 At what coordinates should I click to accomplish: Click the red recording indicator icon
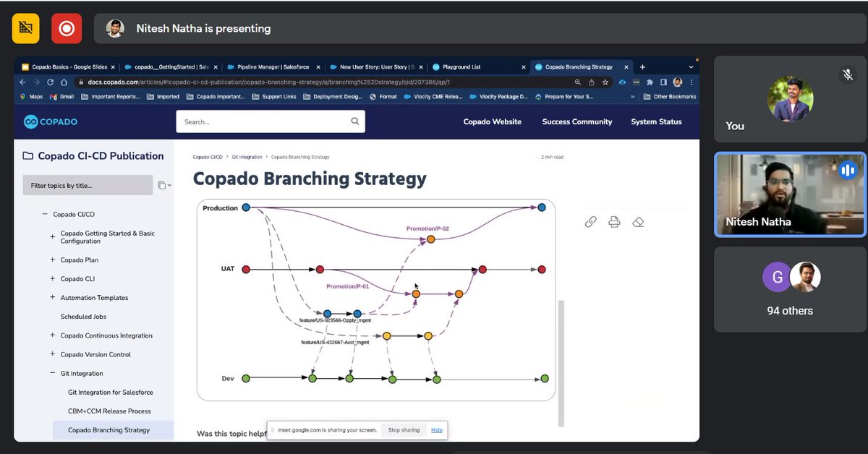(67, 28)
